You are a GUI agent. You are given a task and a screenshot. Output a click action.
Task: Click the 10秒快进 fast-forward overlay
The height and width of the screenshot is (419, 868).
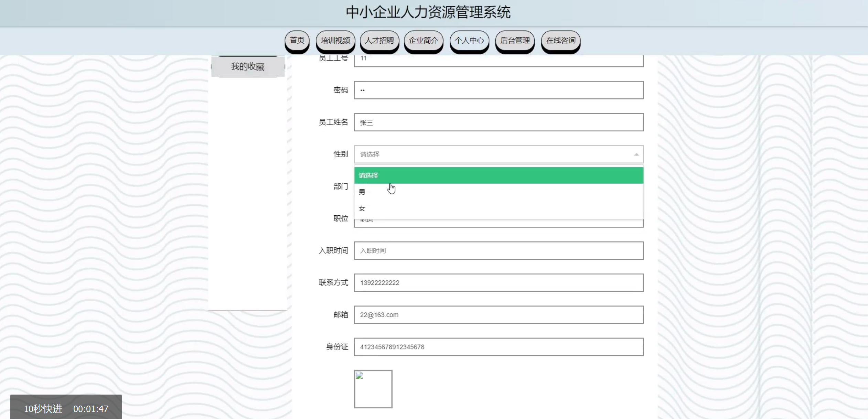click(43, 409)
